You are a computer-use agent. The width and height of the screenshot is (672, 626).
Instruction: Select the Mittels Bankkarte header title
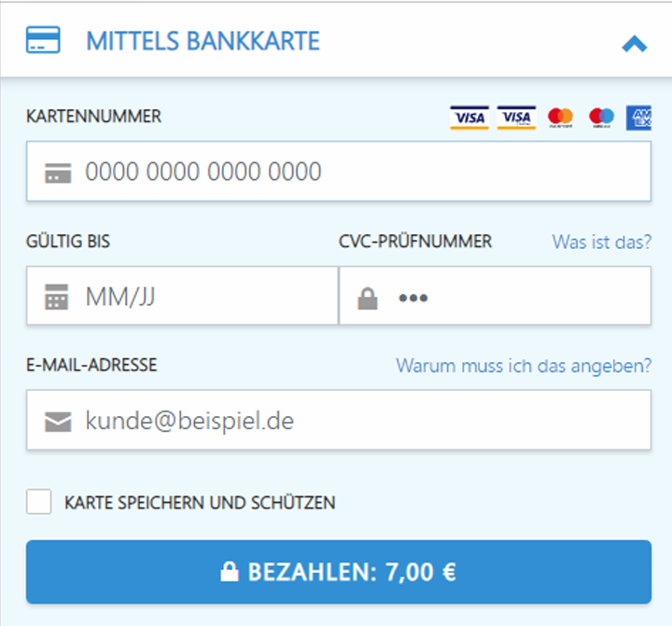coord(203,41)
